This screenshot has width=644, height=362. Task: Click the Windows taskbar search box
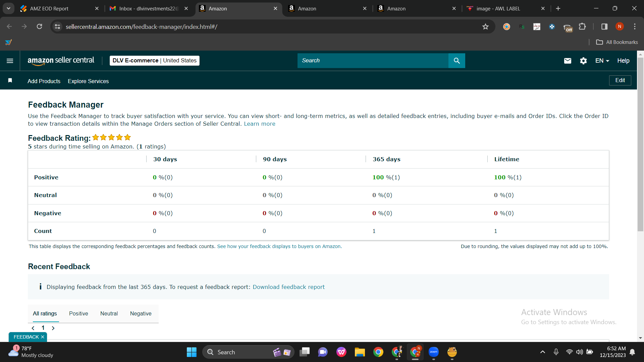click(248, 352)
